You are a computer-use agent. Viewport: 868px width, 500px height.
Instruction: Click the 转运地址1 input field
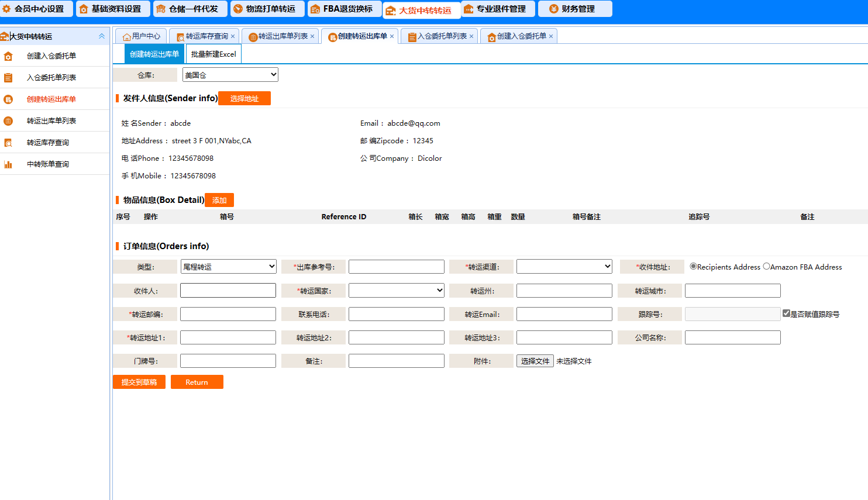tap(228, 337)
